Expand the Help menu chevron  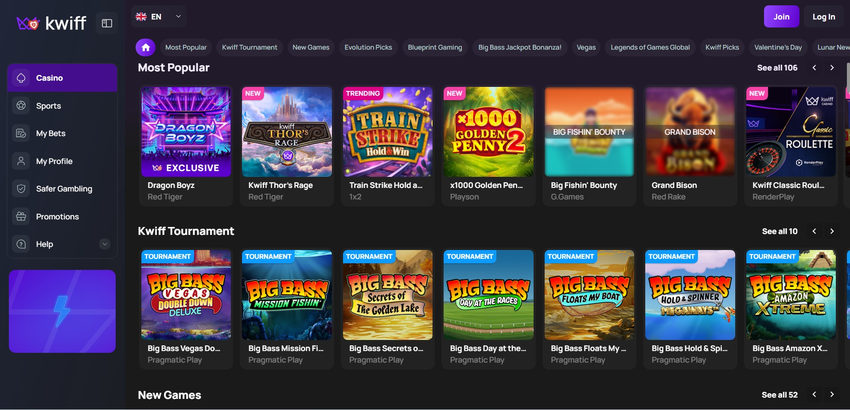coord(104,244)
